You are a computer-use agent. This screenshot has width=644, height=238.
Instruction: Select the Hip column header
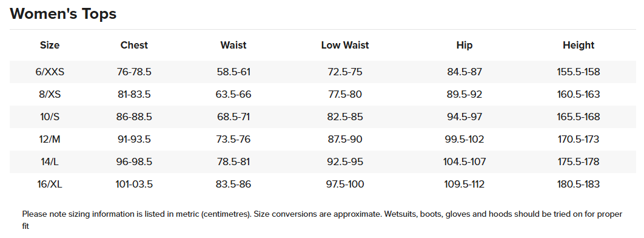pyautogui.click(x=465, y=45)
